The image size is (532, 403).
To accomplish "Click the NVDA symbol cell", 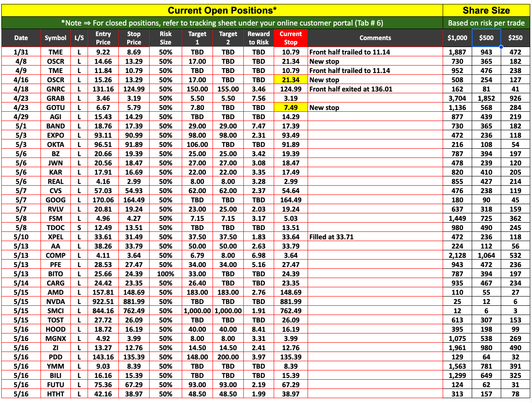I will click(x=55, y=302).
